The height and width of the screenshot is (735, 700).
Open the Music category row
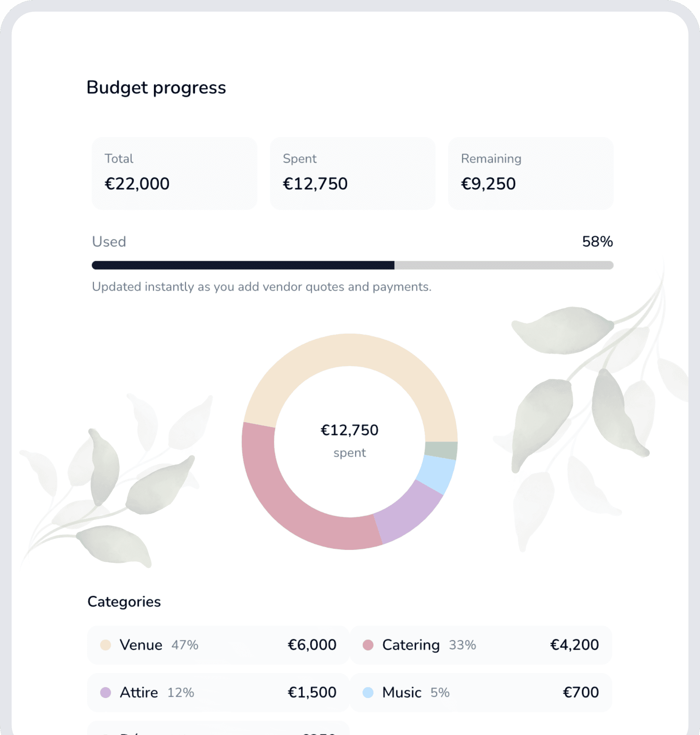pyautogui.click(x=482, y=692)
